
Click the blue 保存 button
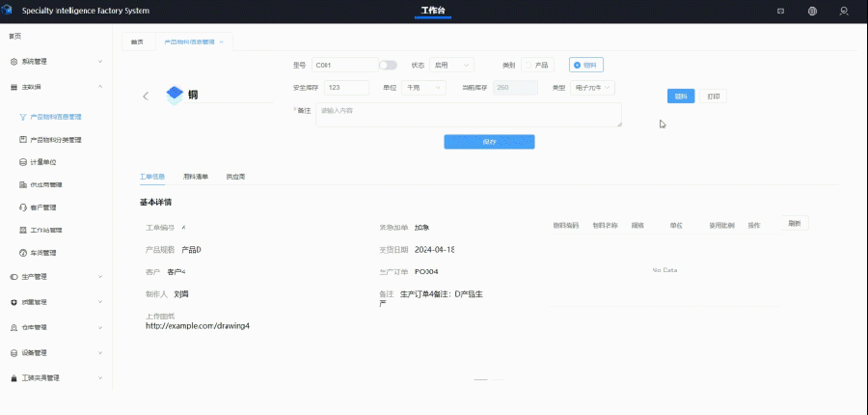click(489, 142)
